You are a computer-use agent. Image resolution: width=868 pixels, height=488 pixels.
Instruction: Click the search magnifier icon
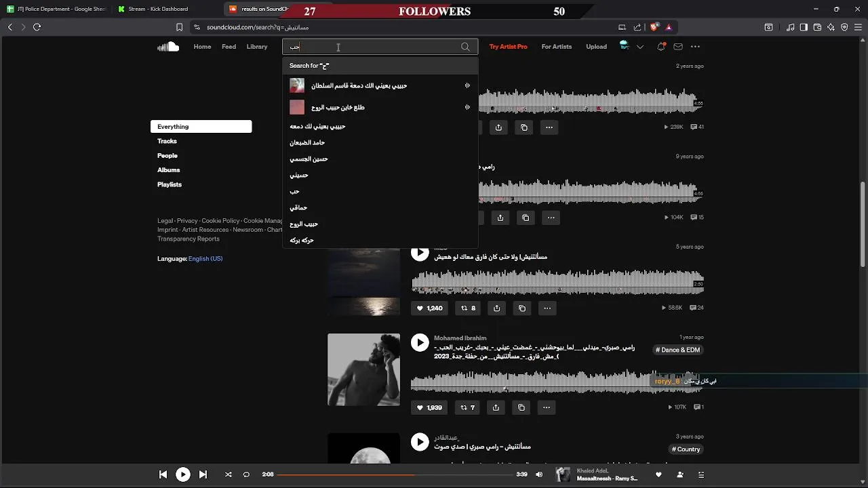[465, 47]
